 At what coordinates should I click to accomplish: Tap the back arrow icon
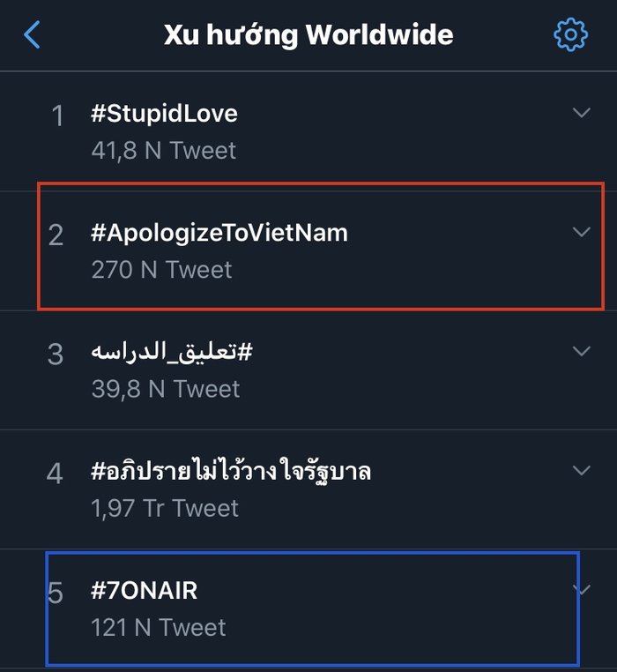pyautogui.click(x=32, y=34)
